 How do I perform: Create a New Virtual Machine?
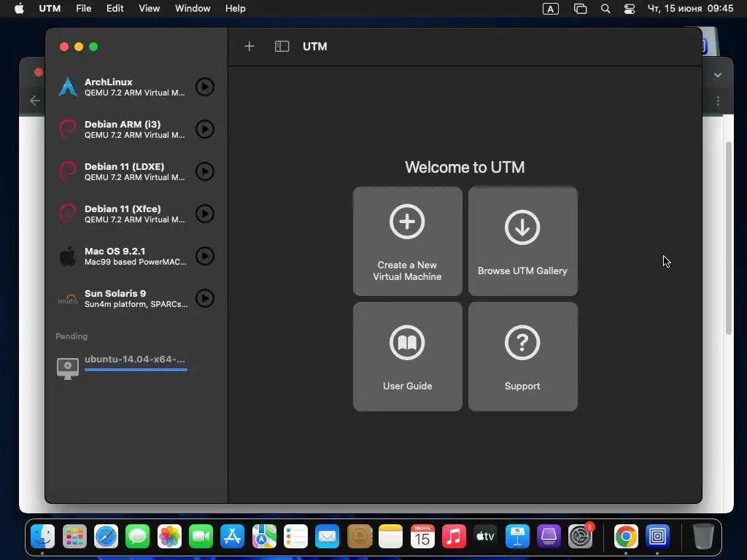407,241
